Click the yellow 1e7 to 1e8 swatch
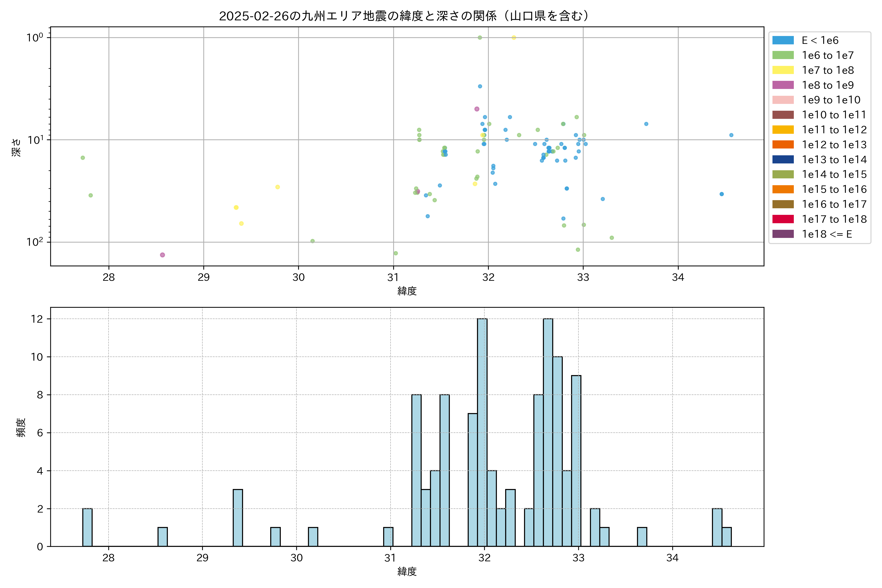Viewport: 882px width, 588px height. (783, 70)
